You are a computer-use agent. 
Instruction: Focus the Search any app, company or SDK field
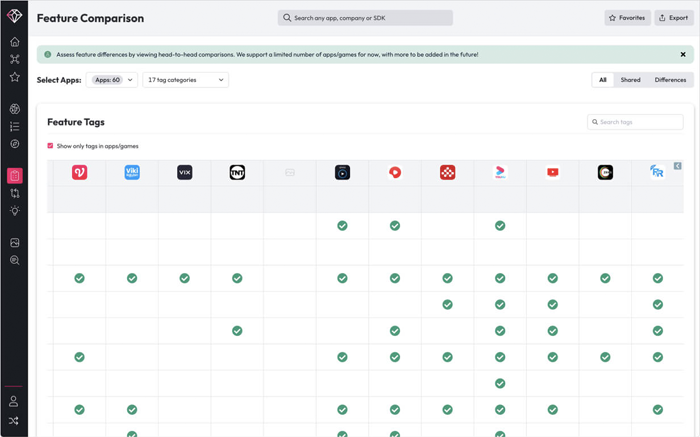(x=365, y=18)
